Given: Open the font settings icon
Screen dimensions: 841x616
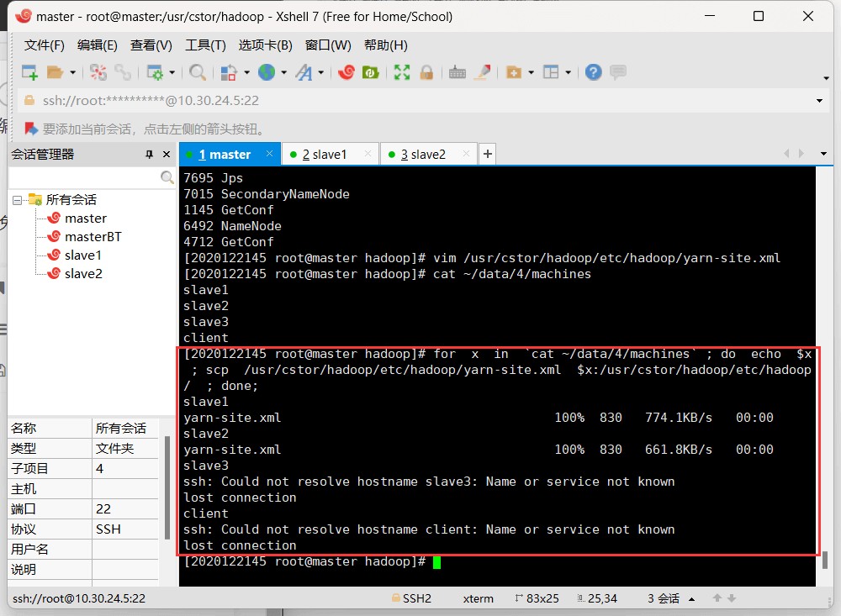Looking at the screenshot, I should (304, 72).
